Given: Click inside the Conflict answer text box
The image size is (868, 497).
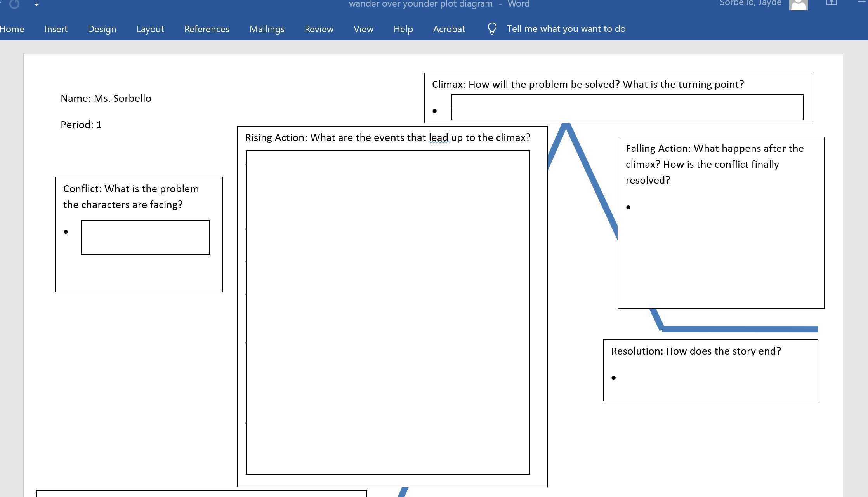Looking at the screenshot, I should click(x=145, y=238).
